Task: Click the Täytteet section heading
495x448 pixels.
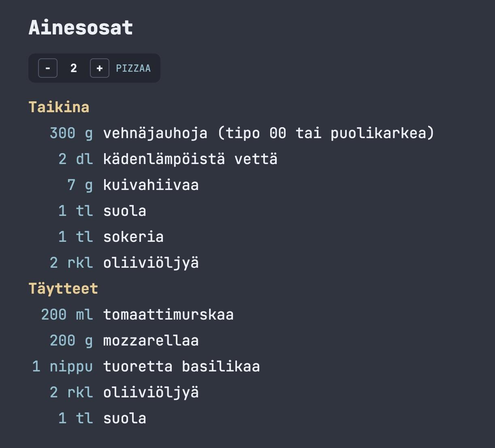Action: (63, 289)
